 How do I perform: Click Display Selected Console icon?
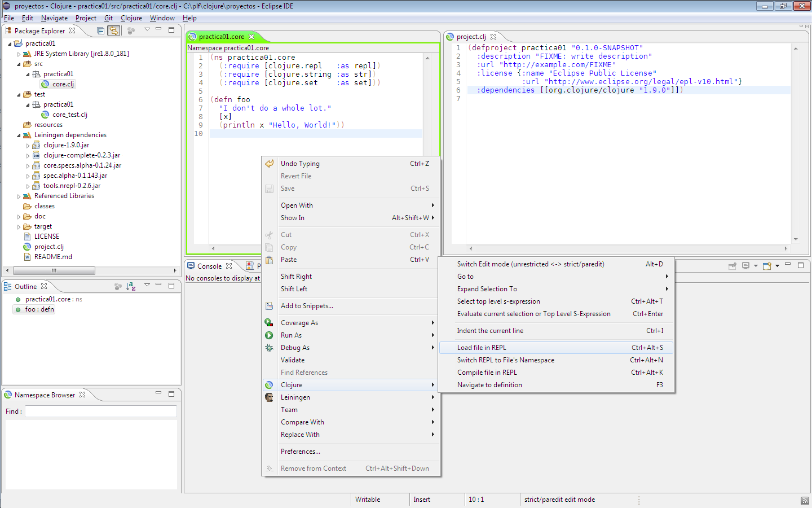pos(746,266)
